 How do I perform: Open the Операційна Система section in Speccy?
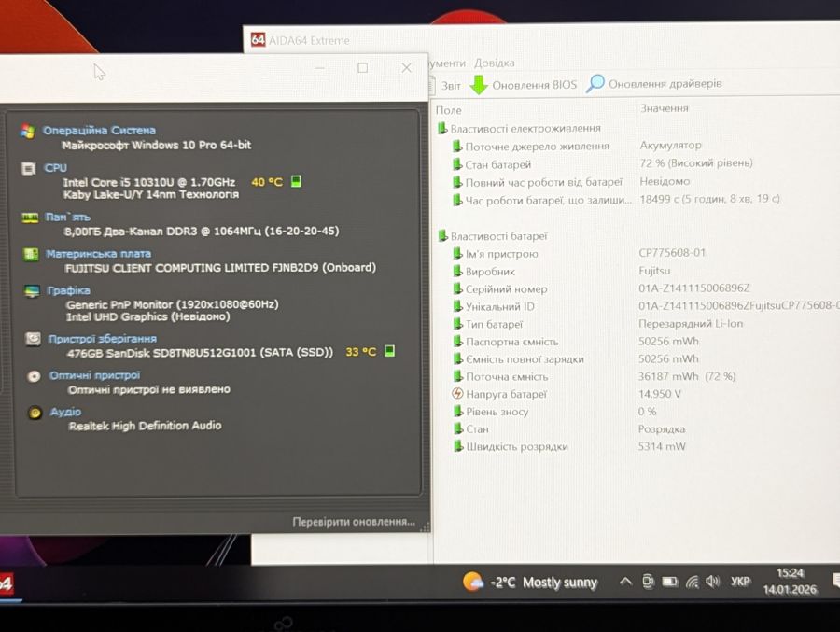(99, 131)
